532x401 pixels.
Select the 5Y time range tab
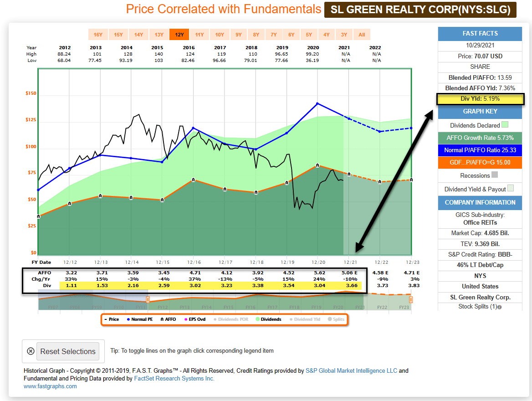[x=309, y=35]
